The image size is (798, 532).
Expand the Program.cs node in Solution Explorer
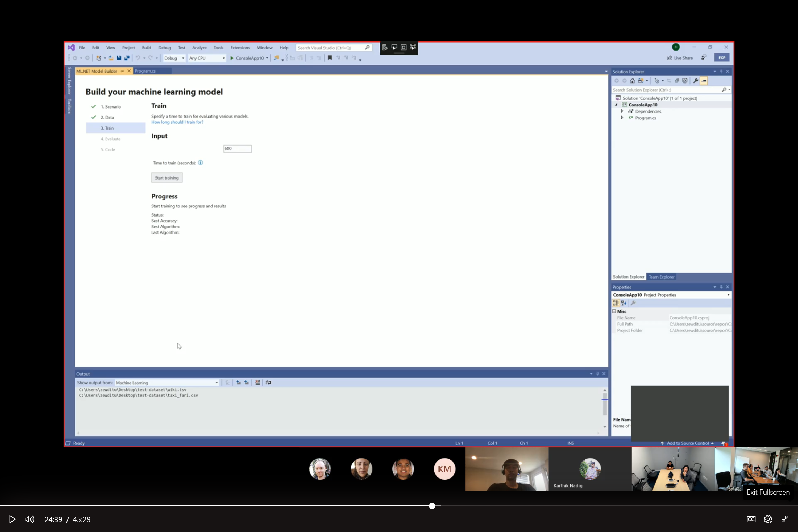(x=622, y=117)
